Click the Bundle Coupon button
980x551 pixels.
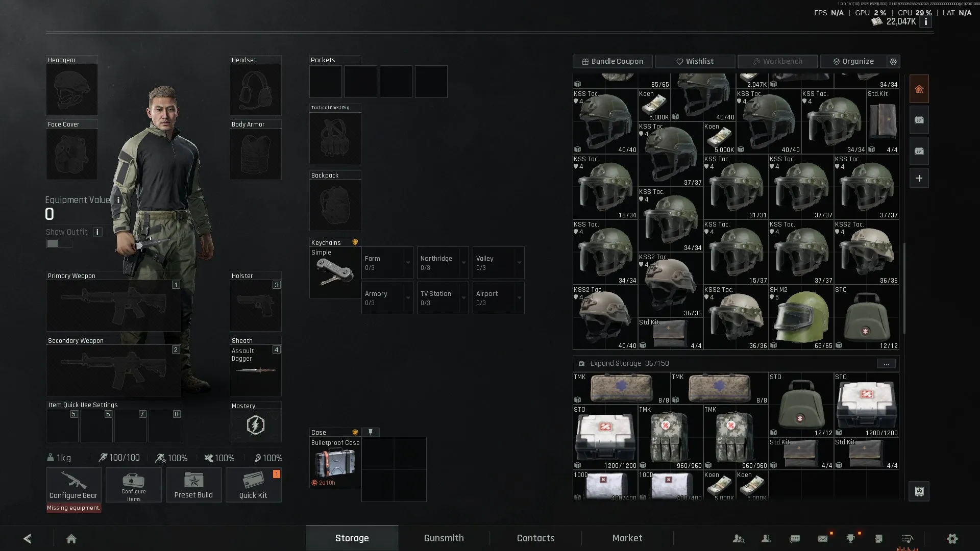pos(612,61)
